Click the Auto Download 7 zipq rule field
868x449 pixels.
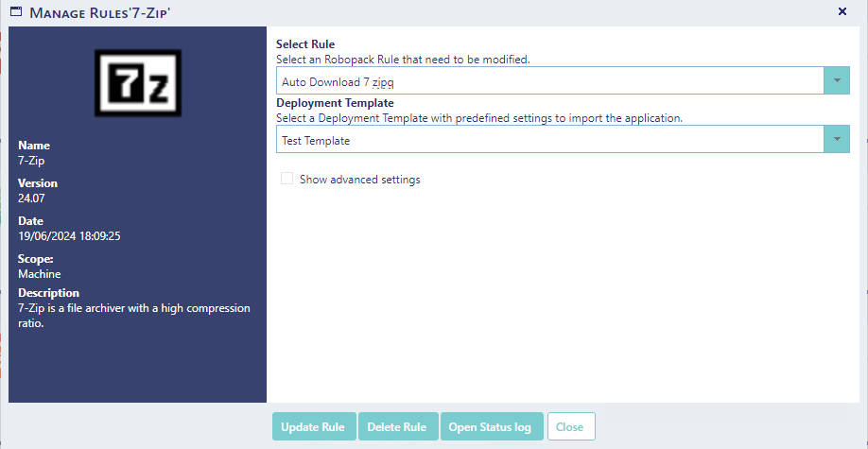(x=550, y=81)
